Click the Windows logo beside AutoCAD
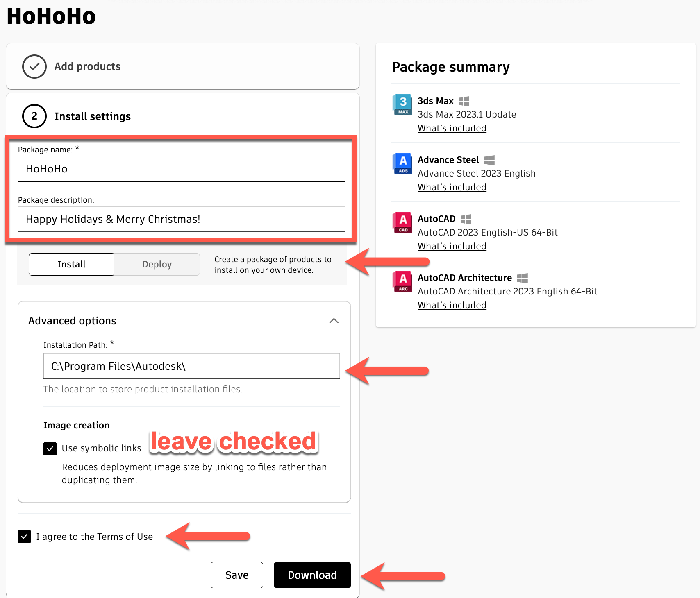This screenshot has height=598, width=700. click(x=466, y=219)
